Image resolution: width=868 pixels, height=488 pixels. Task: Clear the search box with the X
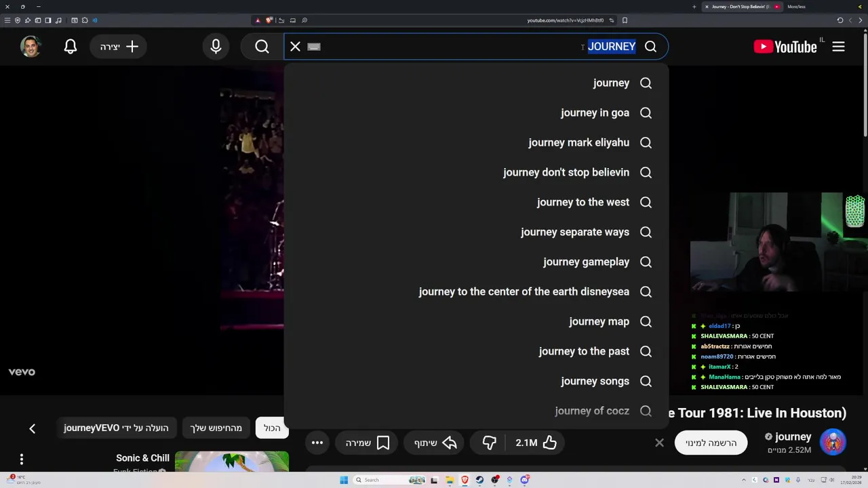(295, 46)
